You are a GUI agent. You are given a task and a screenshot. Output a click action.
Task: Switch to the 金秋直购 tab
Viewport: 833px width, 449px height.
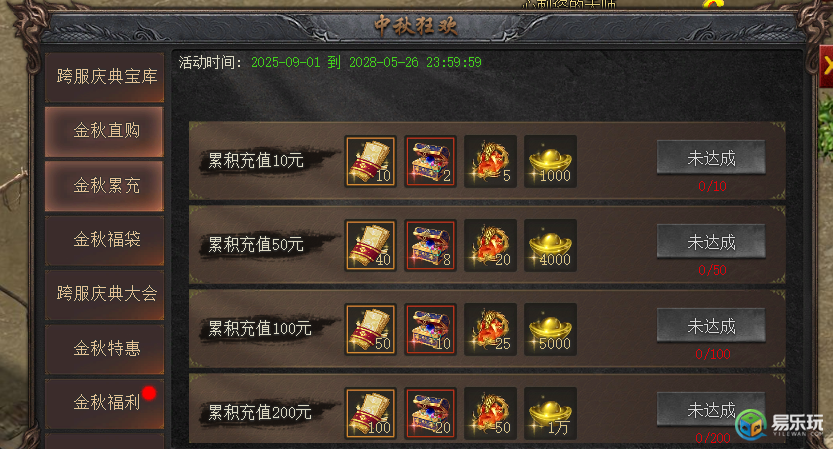point(105,131)
